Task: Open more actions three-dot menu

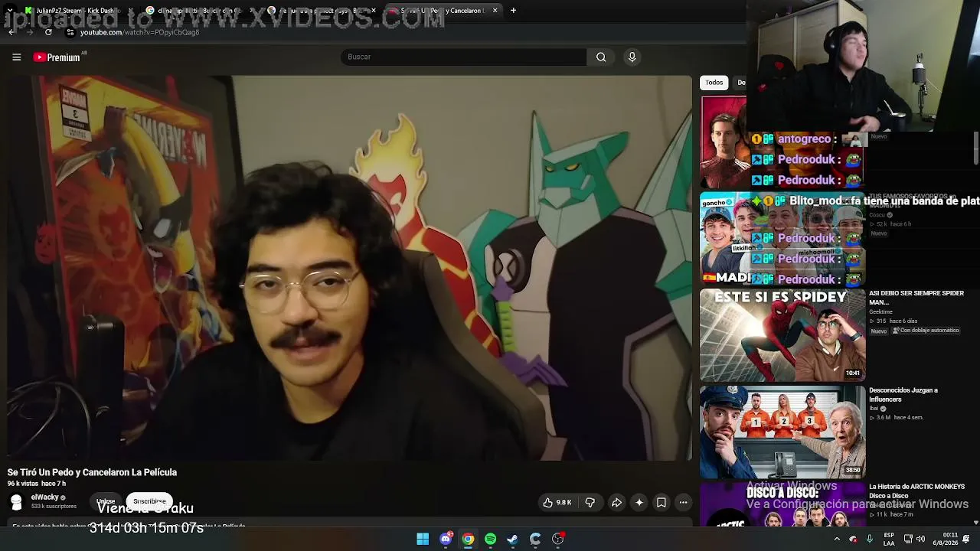Action: pyautogui.click(x=684, y=503)
